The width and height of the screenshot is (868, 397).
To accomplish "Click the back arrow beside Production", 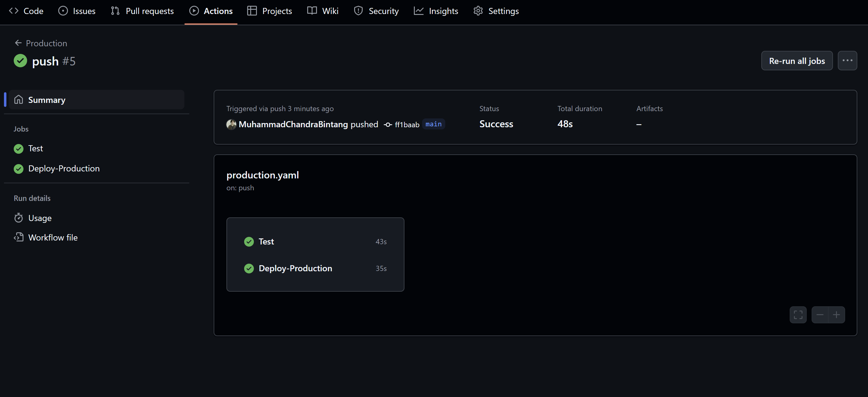I will pyautogui.click(x=18, y=43).
